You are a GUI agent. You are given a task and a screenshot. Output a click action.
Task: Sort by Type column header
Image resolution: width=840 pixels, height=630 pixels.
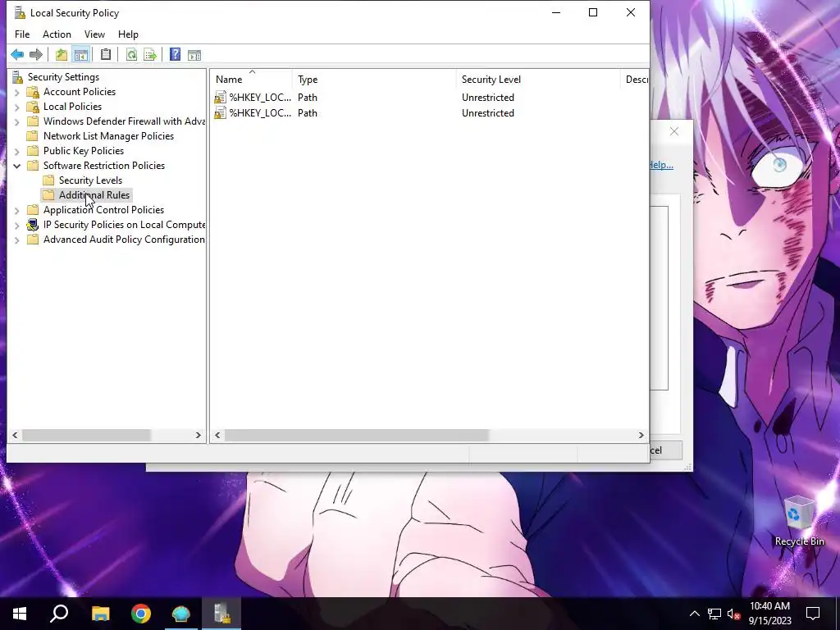(x=374, y=80)
